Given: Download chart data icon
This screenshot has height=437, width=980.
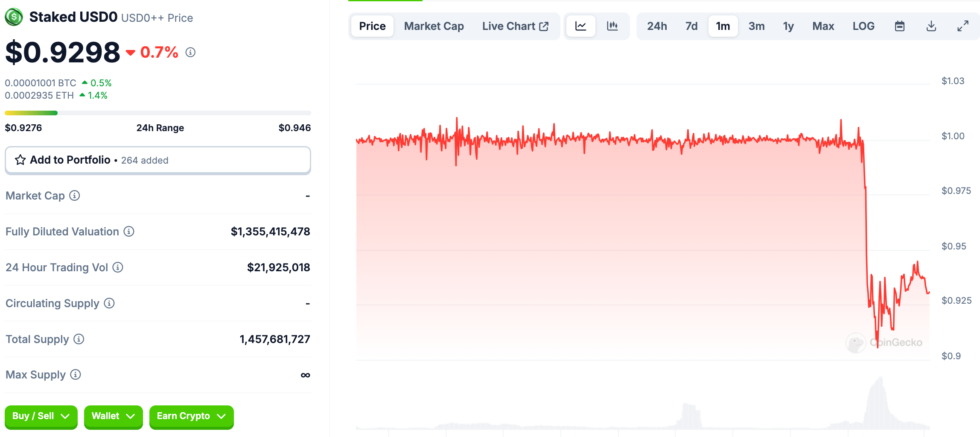Looking at the screenshot, I should (x=931, y=26).
